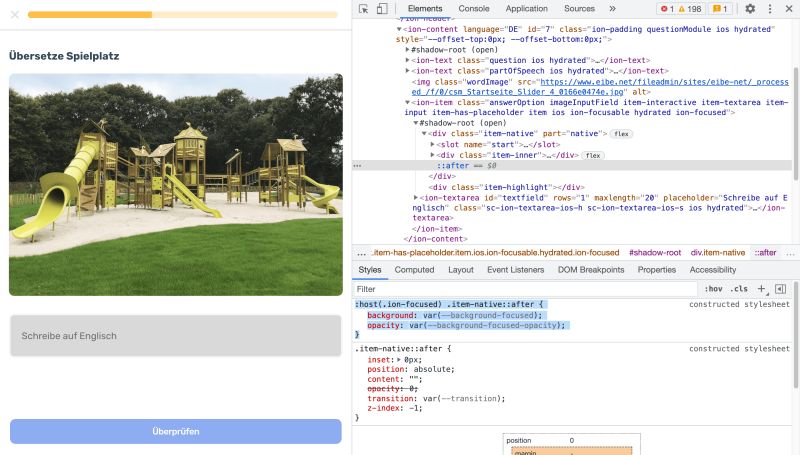Open the Event Listeners pane tab

tap(515, 270)
